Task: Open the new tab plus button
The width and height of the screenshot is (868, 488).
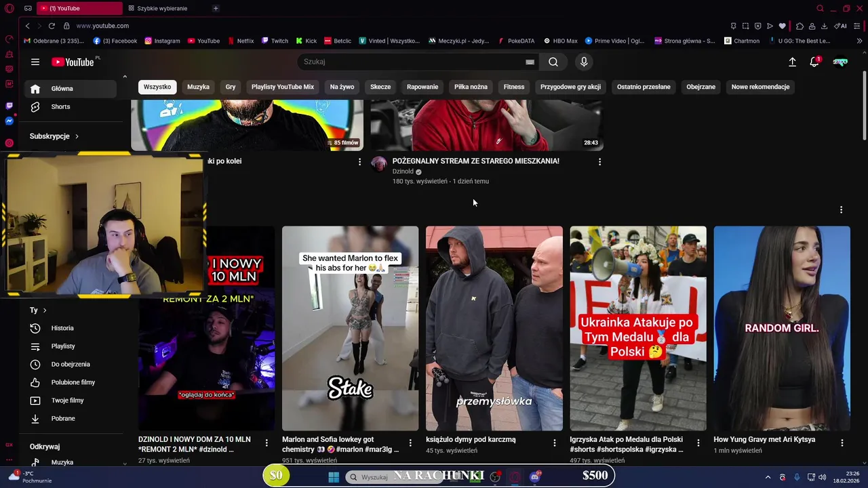Action: (216, 8)
